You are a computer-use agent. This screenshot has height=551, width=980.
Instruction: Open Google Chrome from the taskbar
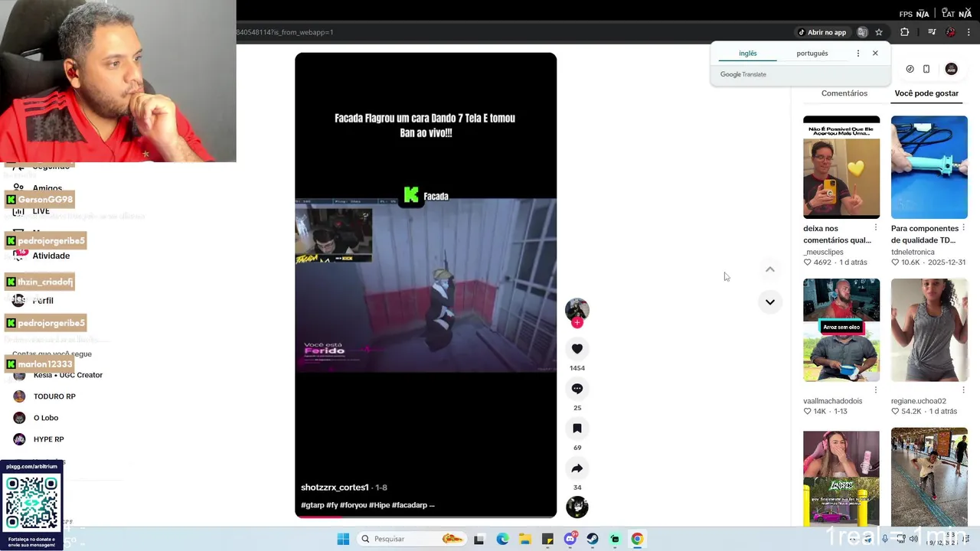pyautogui.click(x=637, y=539)
